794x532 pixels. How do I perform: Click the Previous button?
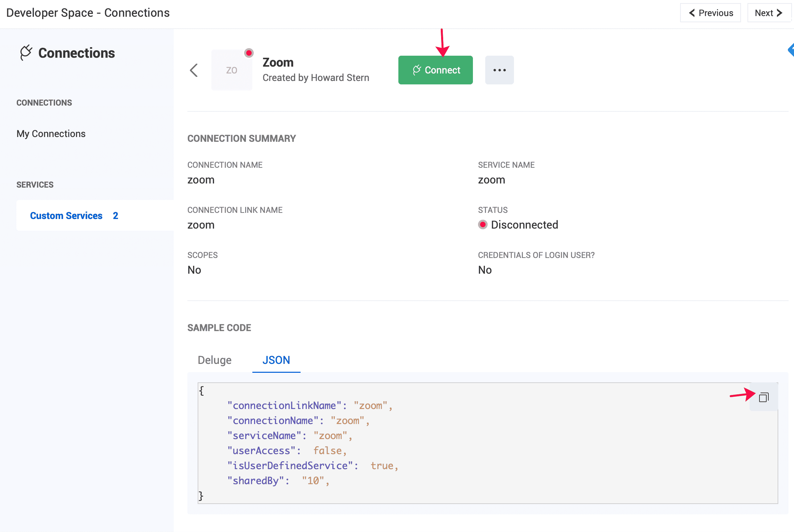711,13
